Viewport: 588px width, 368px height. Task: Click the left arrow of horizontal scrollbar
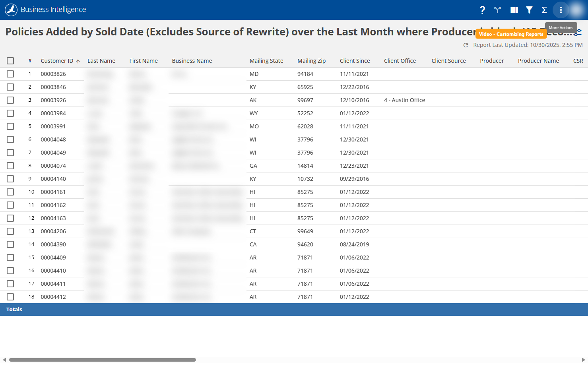coord(4,360)
